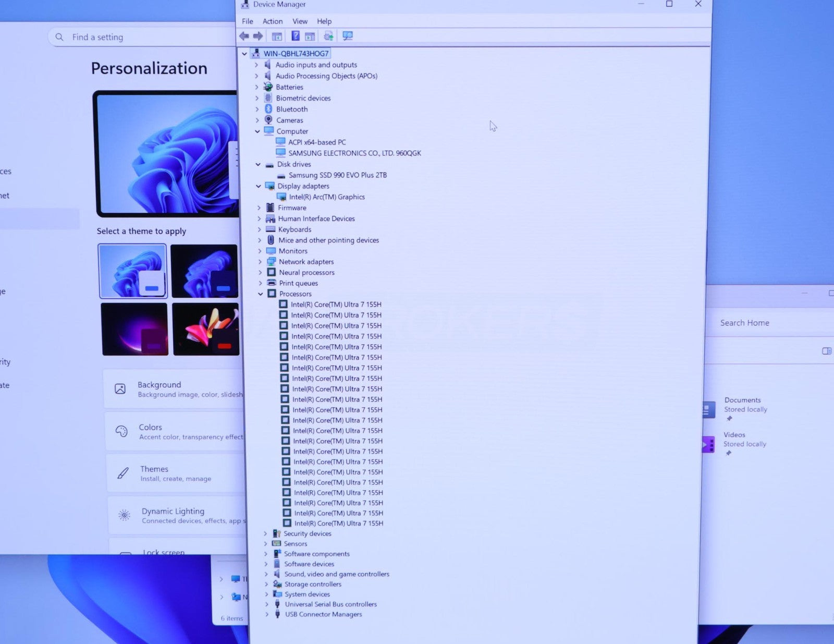Screen dimensions: 834x644
Task: Select the Samsung SSD 990 EVO Plus 2TB
Action: (x=337, y=175)
